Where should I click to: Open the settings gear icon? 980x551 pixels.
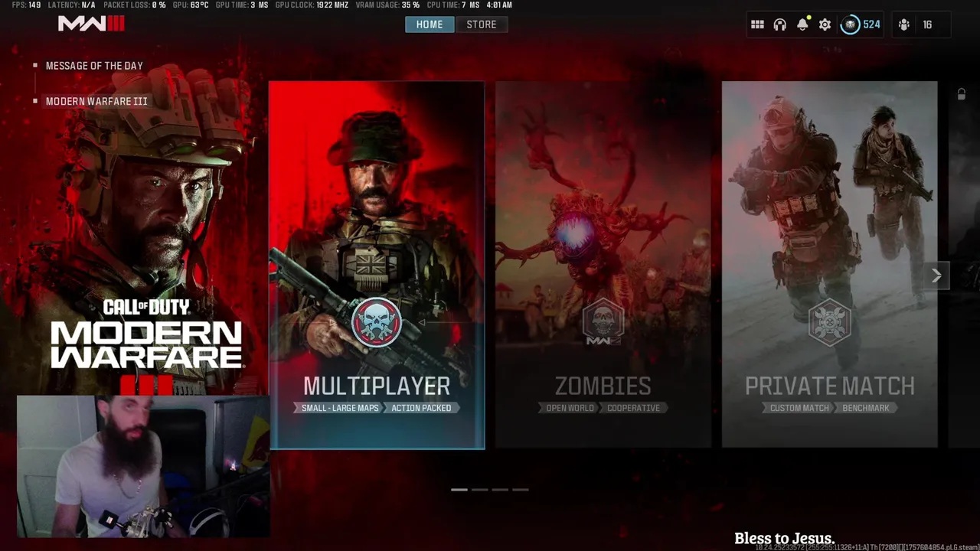pos(825,24)
